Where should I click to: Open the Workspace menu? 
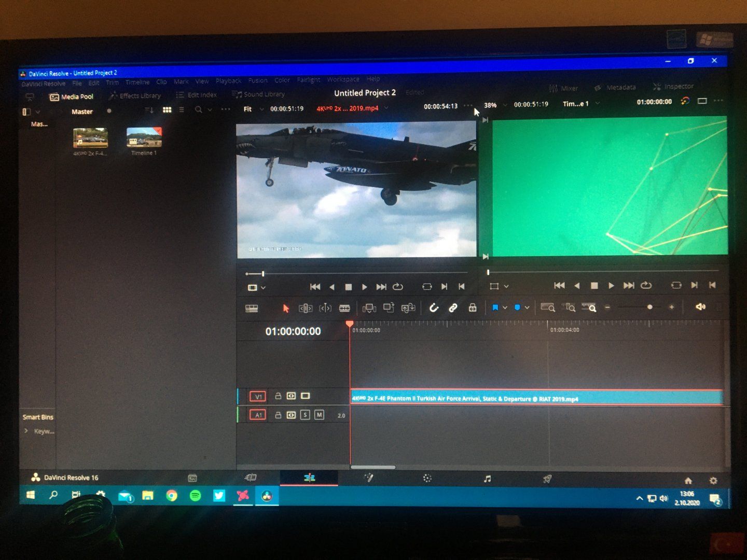point(343,79)
